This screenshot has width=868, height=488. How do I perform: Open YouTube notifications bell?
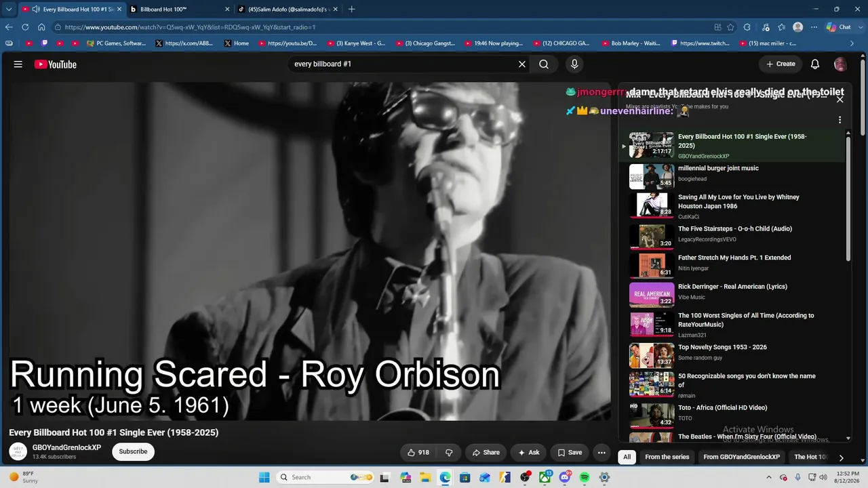(815, 64)
